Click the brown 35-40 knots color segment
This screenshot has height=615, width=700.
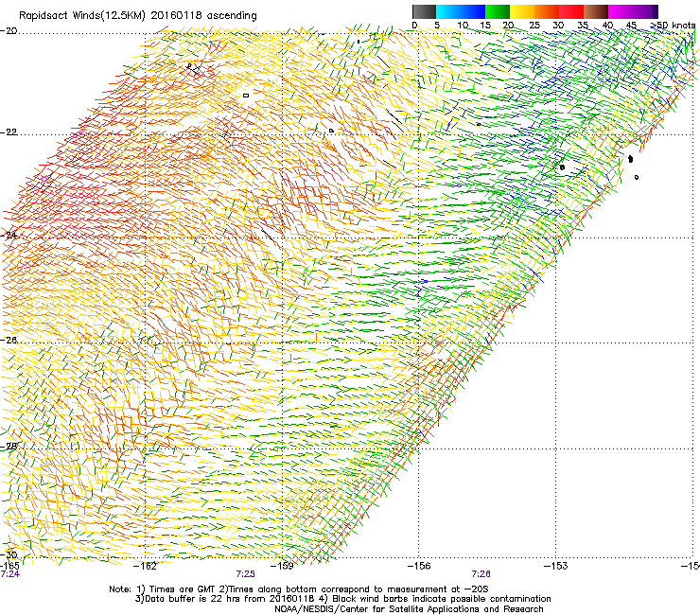596,11
